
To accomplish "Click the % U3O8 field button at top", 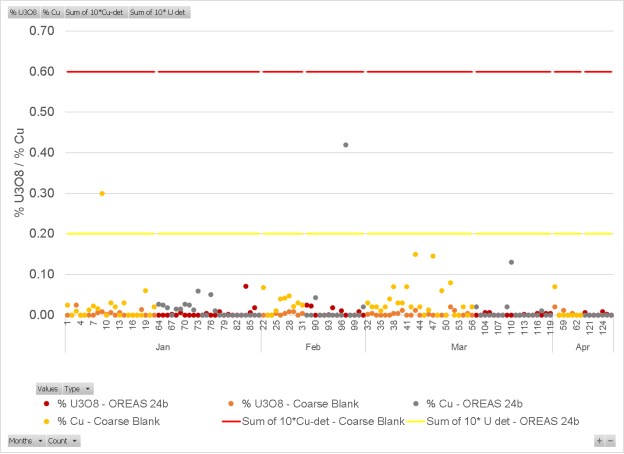I will 22,12.
